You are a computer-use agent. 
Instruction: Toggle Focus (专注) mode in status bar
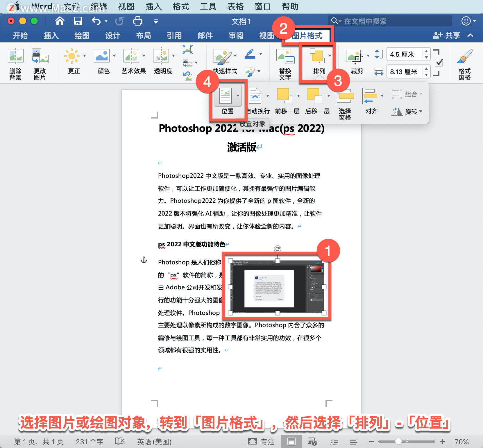pyautogui.click(x=261, y=442)
